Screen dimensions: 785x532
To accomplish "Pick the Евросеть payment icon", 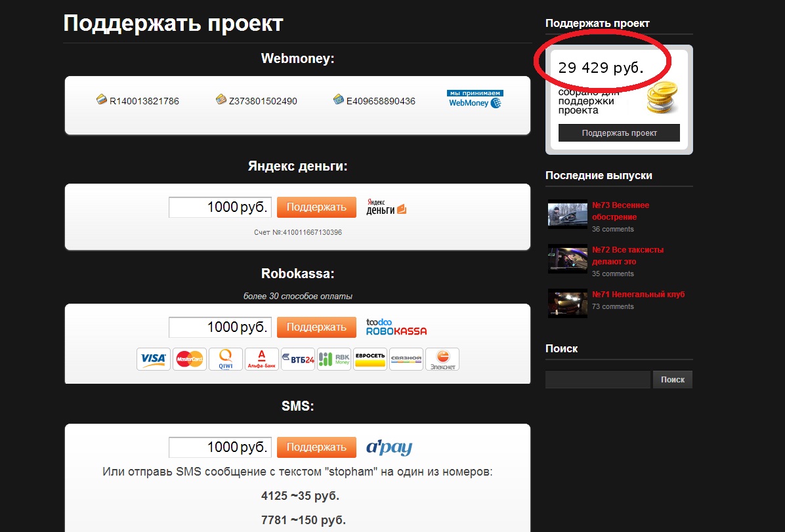I will 370,359.
